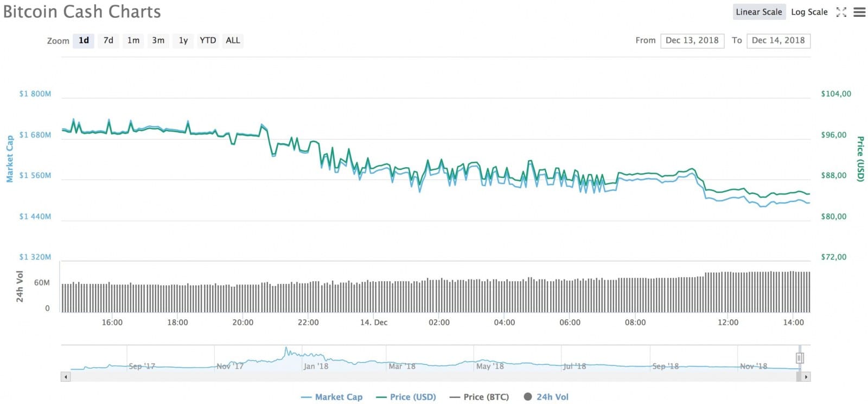Toggle 24h Vol series in legend
Viewport: 868px width, 404px height.
pyautogui.click(x=546, y=397)
